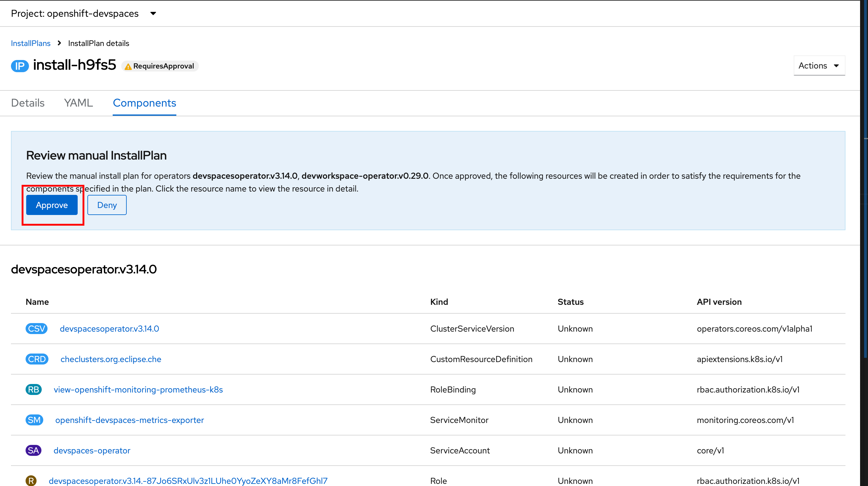Image resolution: width=868 pixels, height=486 pixels.
Task: Click the RB RoleBinding icon
Action: tap(34, 390)
